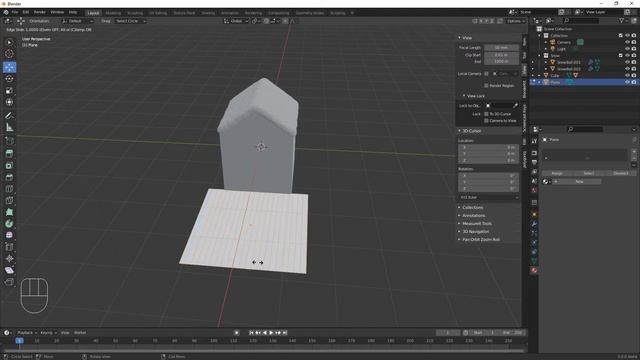
Task: Select the Bevel tool
Action: (x=9, y=177)
